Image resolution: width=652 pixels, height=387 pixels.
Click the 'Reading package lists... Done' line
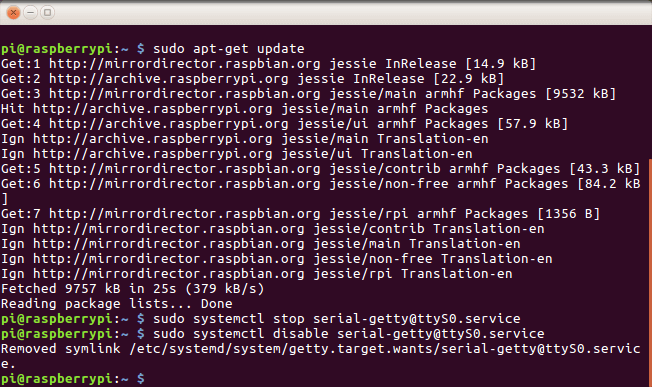coord(116,304)
